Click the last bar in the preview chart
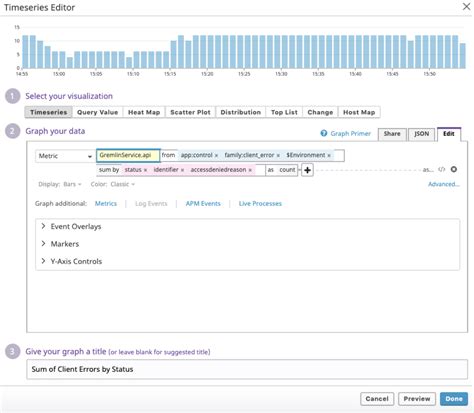 [x=462, y=56]
